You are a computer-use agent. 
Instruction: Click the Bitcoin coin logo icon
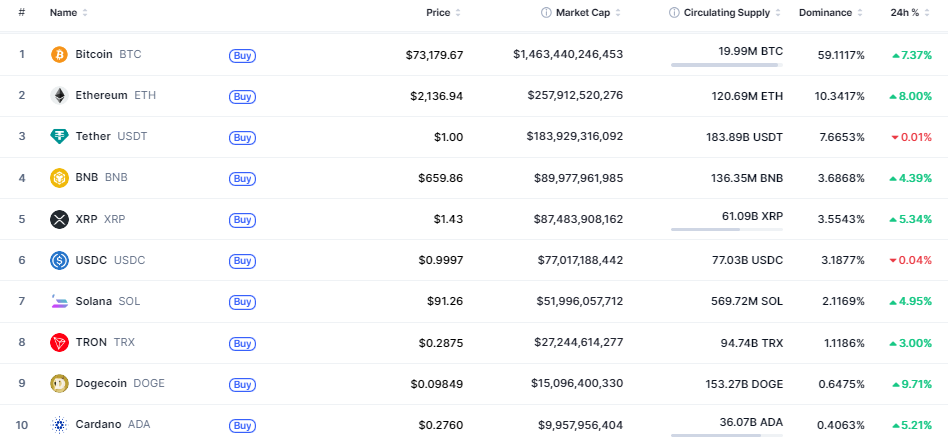tap(59, 54)
